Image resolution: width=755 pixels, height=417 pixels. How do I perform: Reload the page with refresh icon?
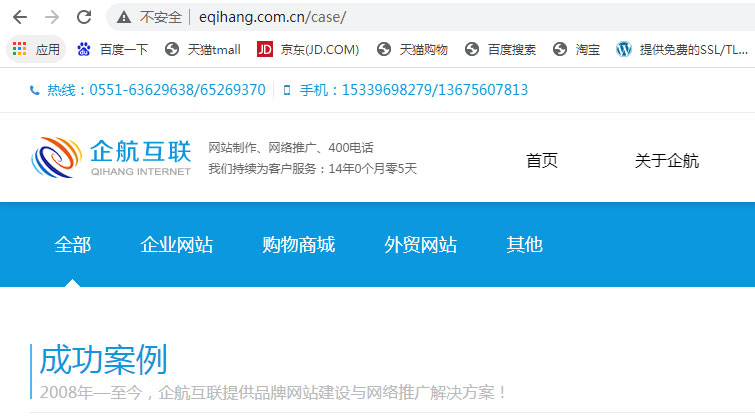coord(84,17)
